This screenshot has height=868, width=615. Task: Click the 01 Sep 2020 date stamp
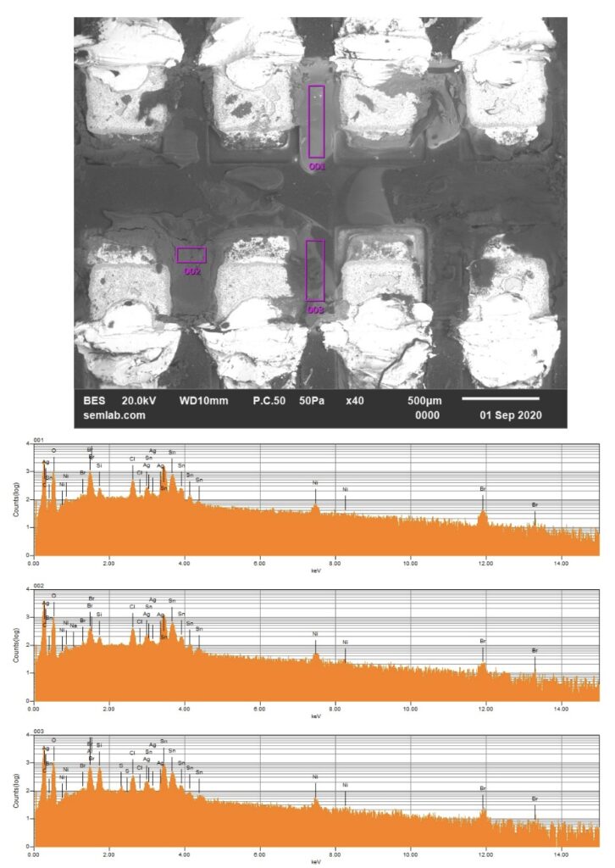[510, 415]
